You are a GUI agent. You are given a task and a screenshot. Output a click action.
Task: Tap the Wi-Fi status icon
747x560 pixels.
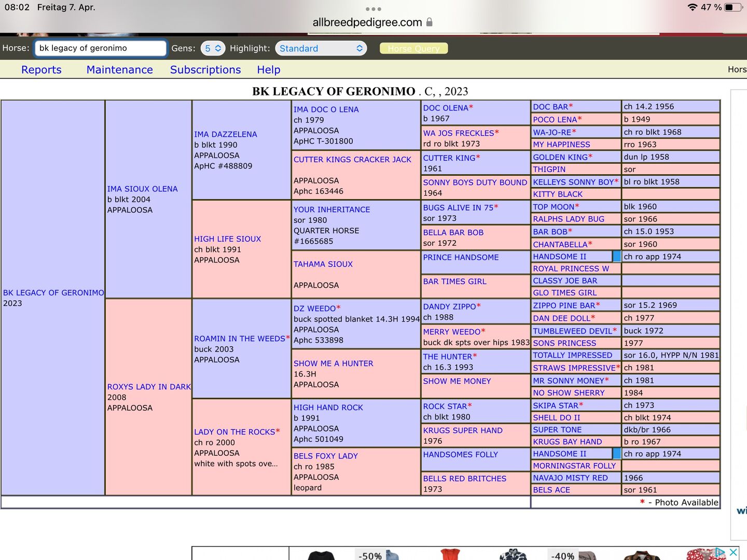click(692, 7)
